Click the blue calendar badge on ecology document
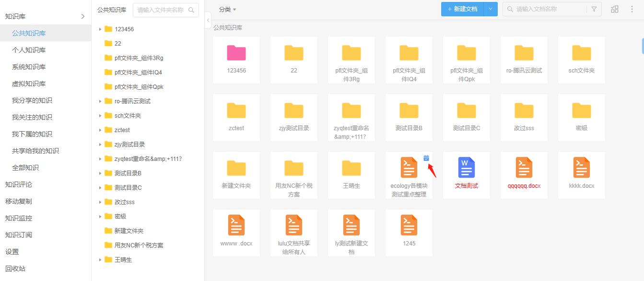Viewport: 644px width, 281px height. (x=426, y=158)
